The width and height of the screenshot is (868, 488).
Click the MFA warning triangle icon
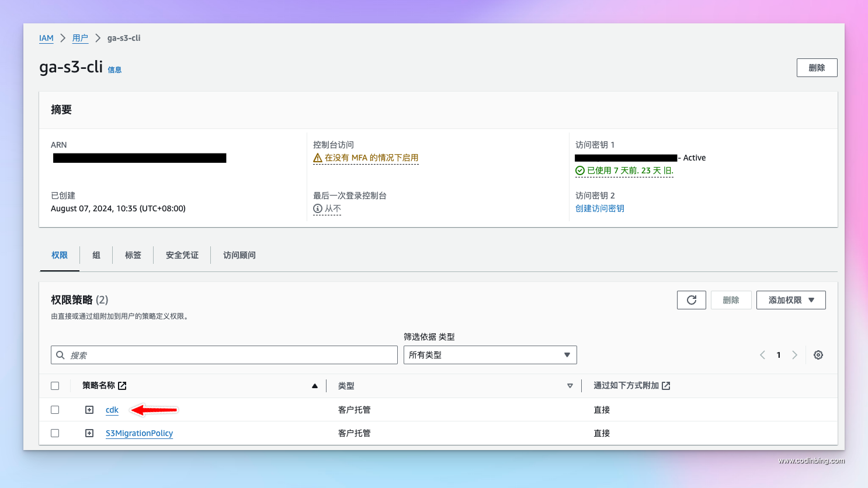click(318, 158)
